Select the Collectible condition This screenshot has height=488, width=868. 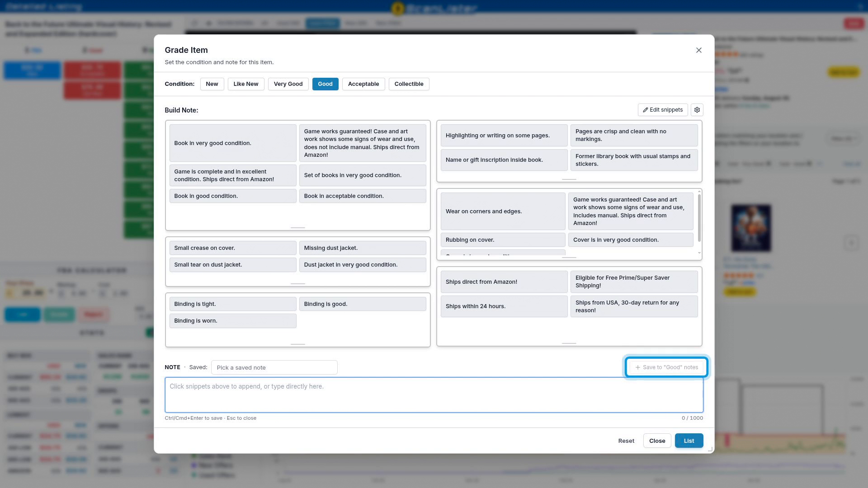click(409, 84)
